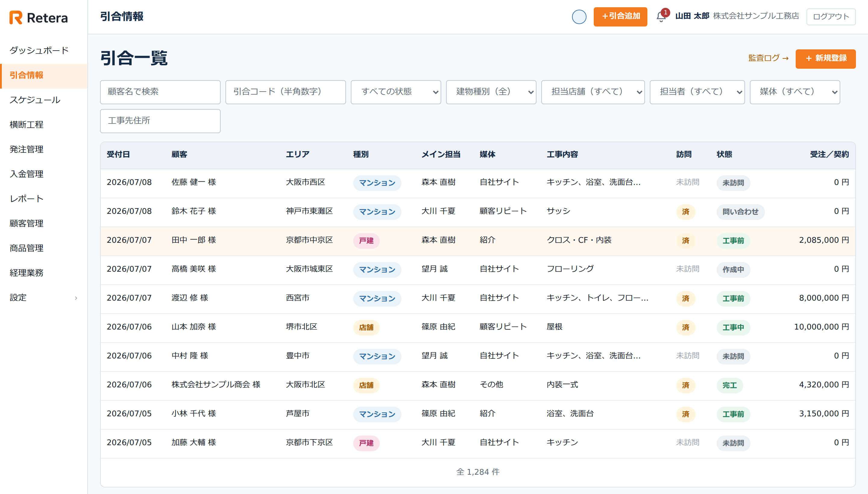Viewport: 868px width, 494px height.
Task: Open the 建物種別（全） dropdown
Action: (491, 92)
